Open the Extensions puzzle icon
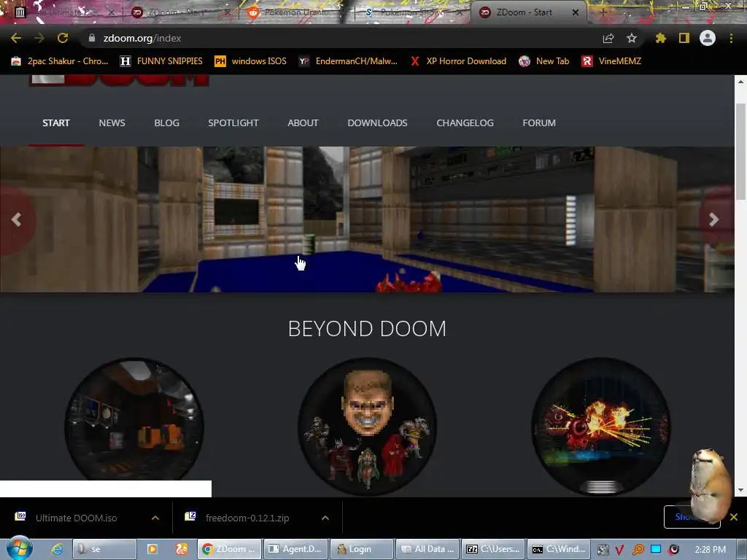The height and width of the screenshot is (560, 747). coord(660,38)
